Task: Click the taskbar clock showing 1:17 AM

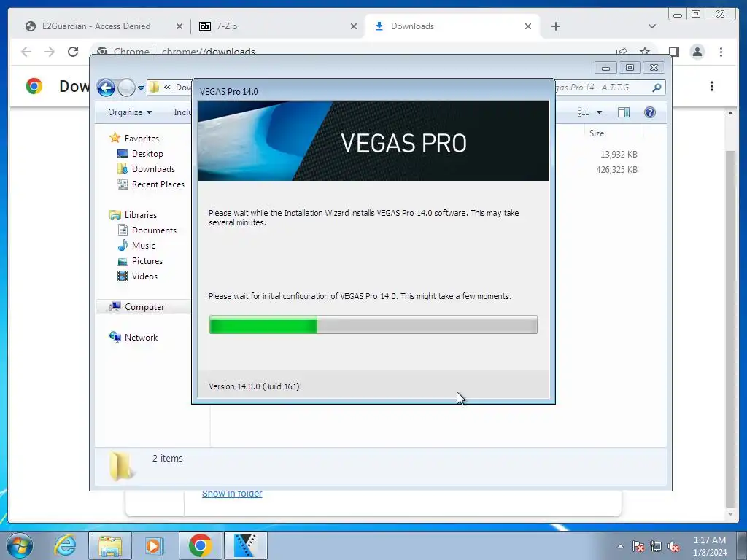Action: 710,546
